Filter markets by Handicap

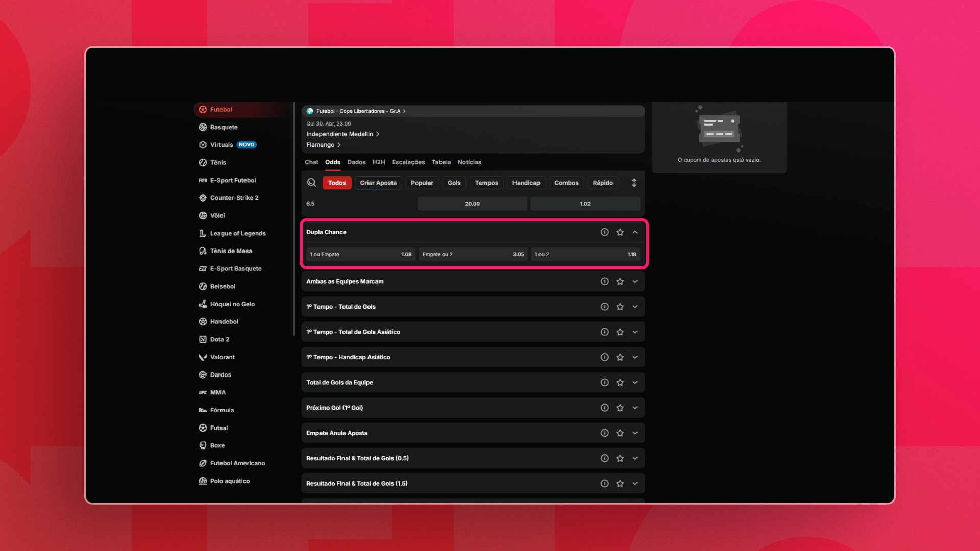point(526,183)
